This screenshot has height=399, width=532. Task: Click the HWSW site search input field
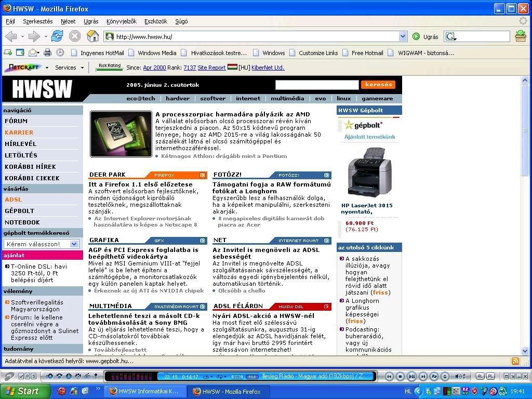click(316, 85)
